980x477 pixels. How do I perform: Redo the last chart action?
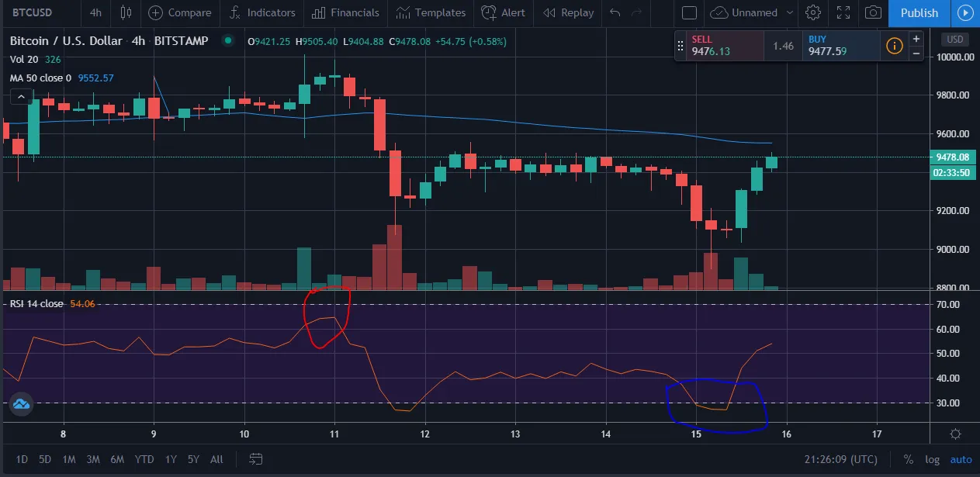(x=638, y=12)
